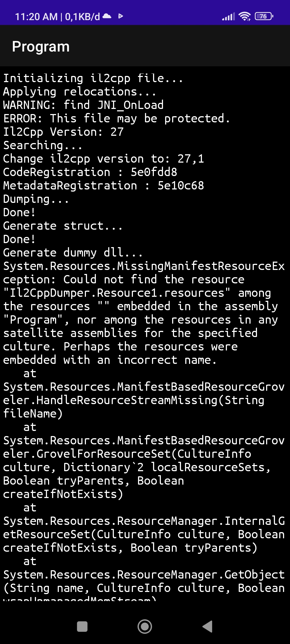Image resolution: width=290 pixels, height=644 pixels.
Task: Select the MetadataRegistration : 5e10c68 line
Action: (103, 185)
